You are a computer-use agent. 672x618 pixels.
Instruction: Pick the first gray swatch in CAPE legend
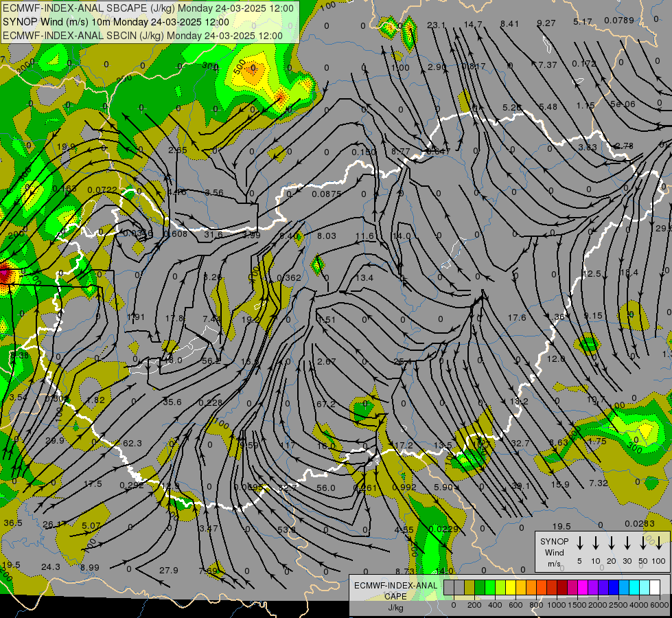click(x=449, y=588)
